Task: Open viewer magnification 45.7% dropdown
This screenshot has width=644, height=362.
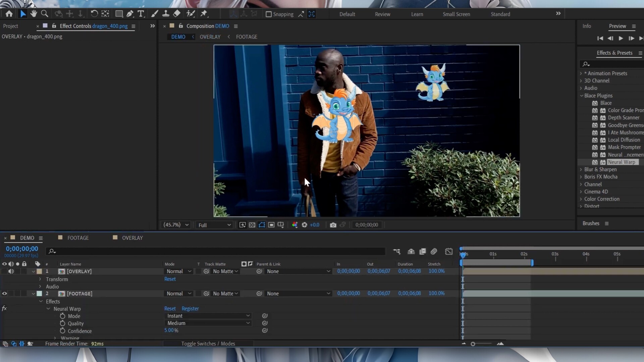Action: click(176, 225)
